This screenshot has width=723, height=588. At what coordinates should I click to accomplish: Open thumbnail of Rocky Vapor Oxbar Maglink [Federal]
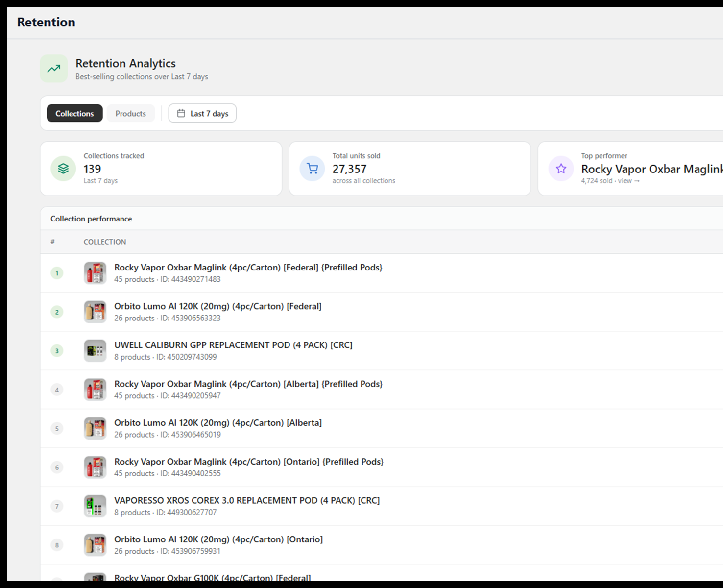[95, 273]
